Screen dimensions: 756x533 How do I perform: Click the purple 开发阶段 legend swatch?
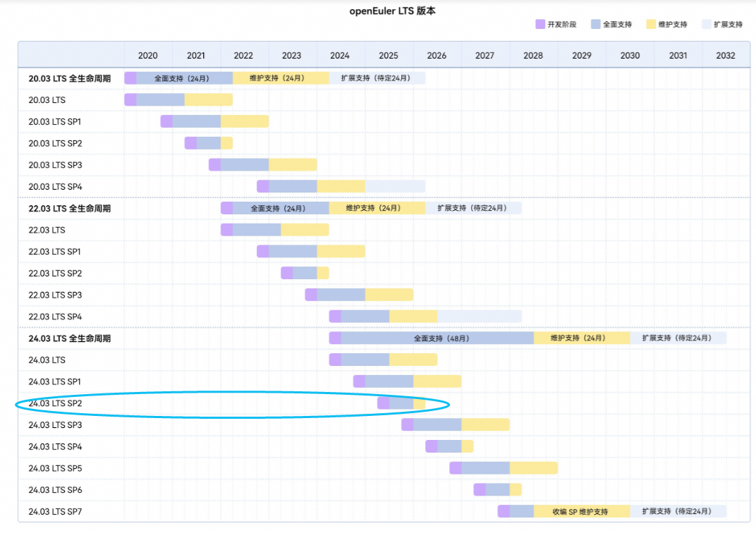click(x=540, y=24)
